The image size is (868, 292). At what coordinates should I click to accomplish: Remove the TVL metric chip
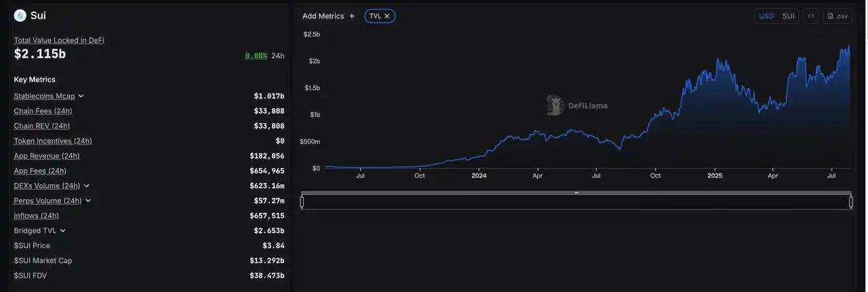(387, 16)
